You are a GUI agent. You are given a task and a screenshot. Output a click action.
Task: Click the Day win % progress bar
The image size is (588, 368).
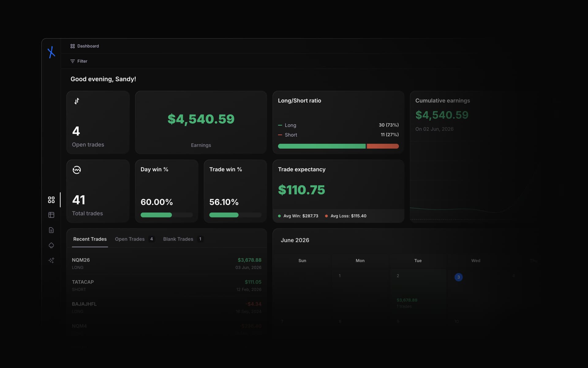(x=167, y=215)
